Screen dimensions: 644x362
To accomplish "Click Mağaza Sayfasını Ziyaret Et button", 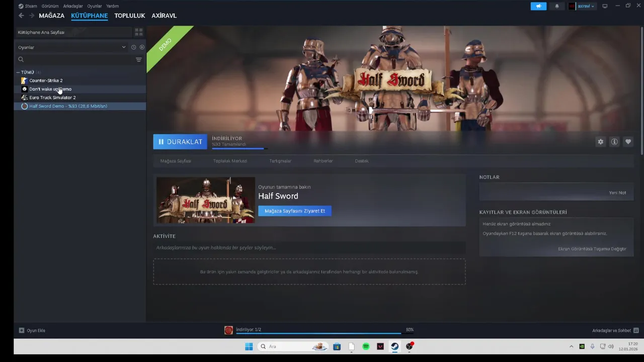I will click(295, 211).
